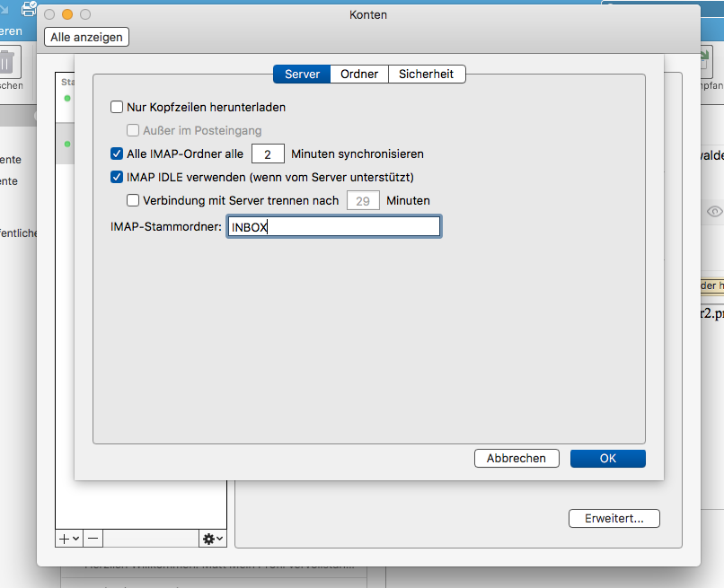Click the minus button to remove account

pyautogui.click(x=94, y=539)
